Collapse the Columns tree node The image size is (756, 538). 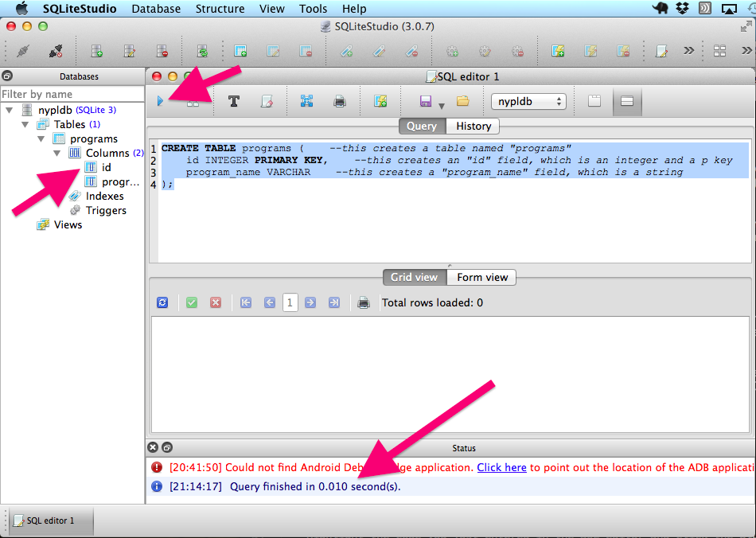[57, 153]
